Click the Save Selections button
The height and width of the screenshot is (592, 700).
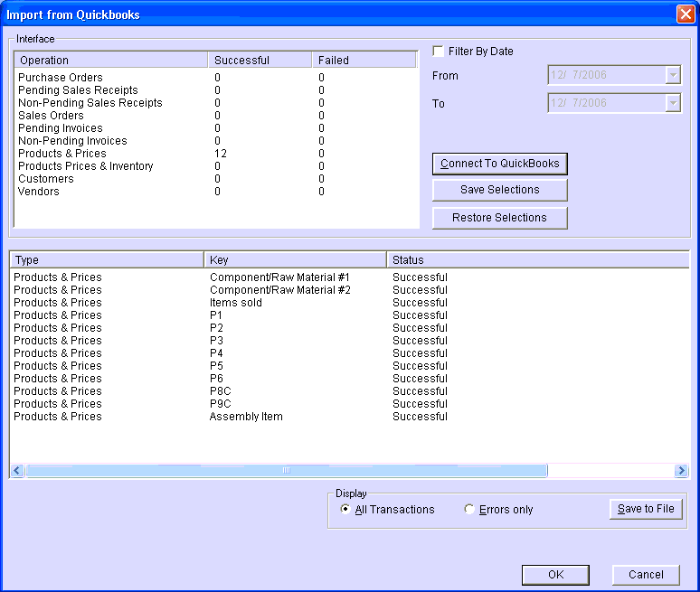[x=499, y=190]
